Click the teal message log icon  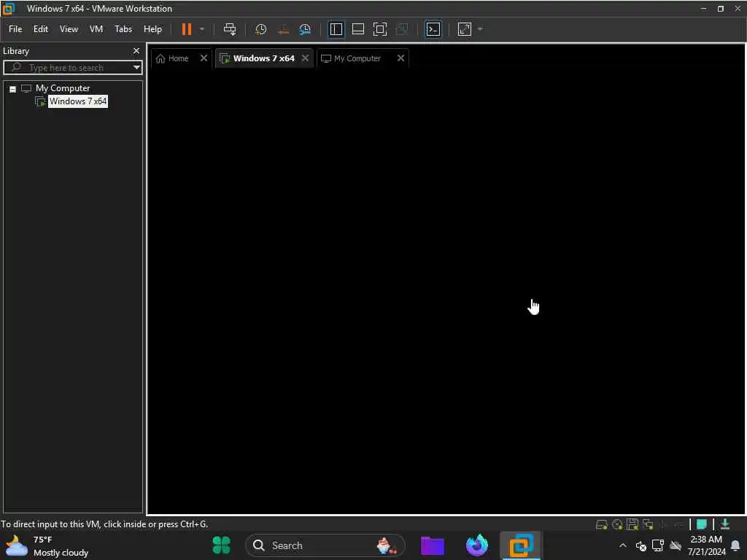pyautogui.click(x=701, y=524)
